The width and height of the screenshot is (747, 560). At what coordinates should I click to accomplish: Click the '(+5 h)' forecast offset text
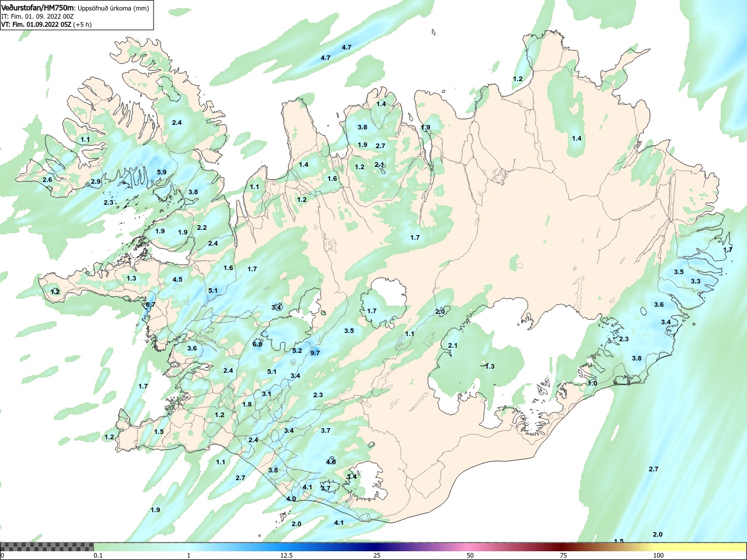pyautogui.click(x=83, y=24)
